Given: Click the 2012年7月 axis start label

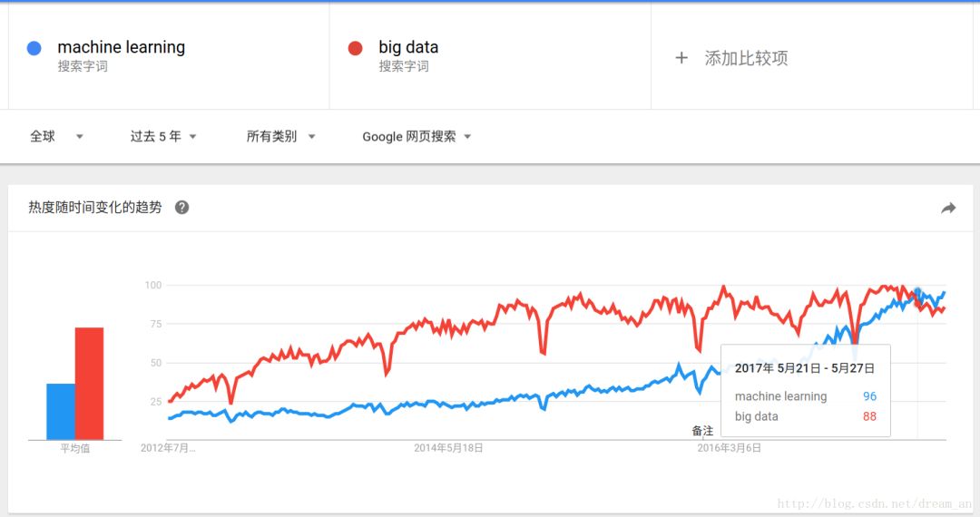Looking at the screenshot, I should [168, 448].
